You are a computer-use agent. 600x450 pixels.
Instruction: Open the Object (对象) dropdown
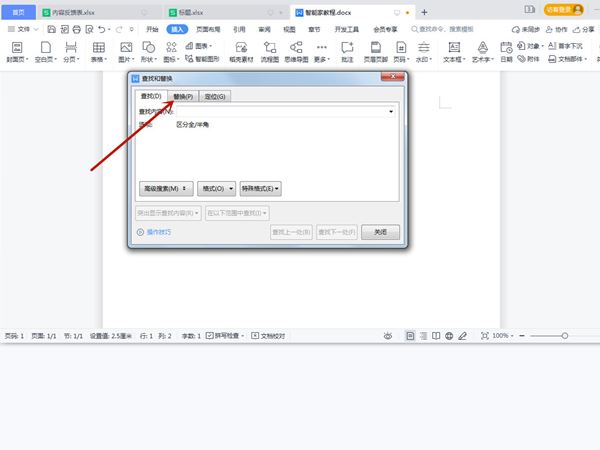(x=530, y=46)
